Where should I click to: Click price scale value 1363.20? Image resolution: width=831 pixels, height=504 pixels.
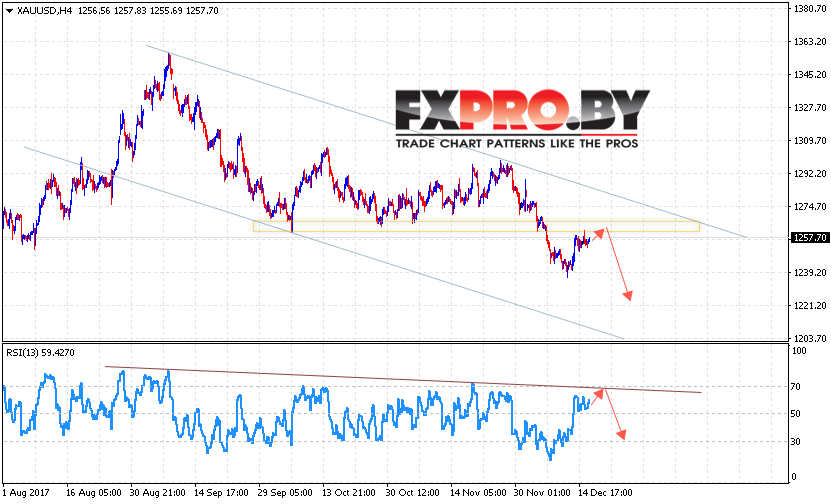coord(810,41)
